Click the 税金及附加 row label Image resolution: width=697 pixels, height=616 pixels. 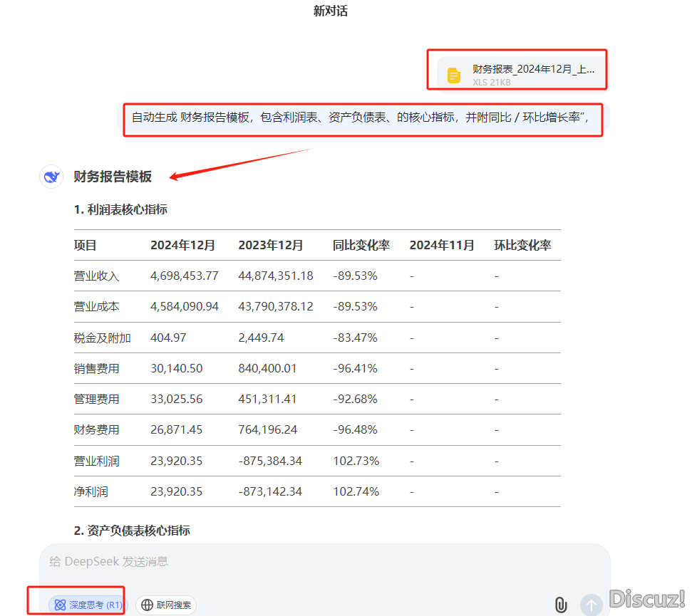[102, 338]
